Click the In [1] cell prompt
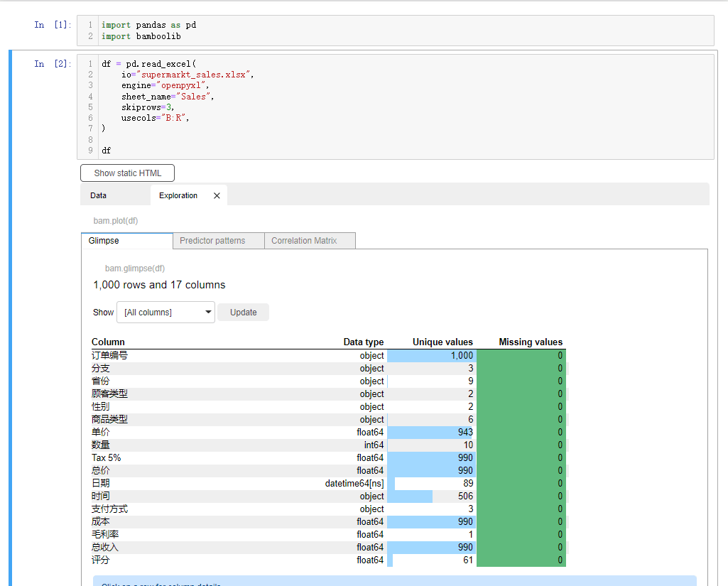This screenshot has height=586, width=728. pos(53,25)
